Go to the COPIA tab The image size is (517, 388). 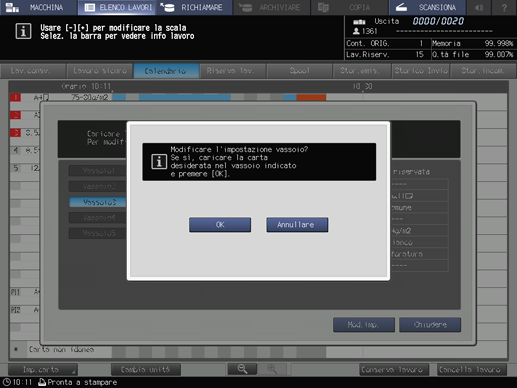tap(349, 7)
